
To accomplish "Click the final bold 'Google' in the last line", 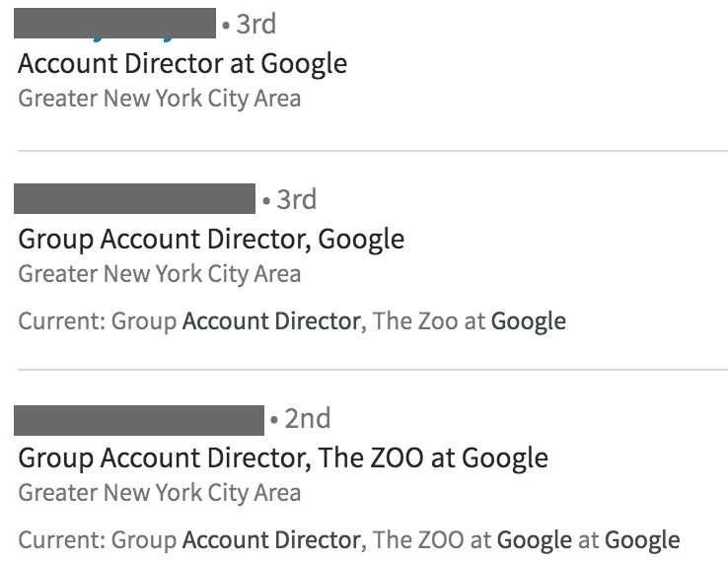I will tap(641, 539).
